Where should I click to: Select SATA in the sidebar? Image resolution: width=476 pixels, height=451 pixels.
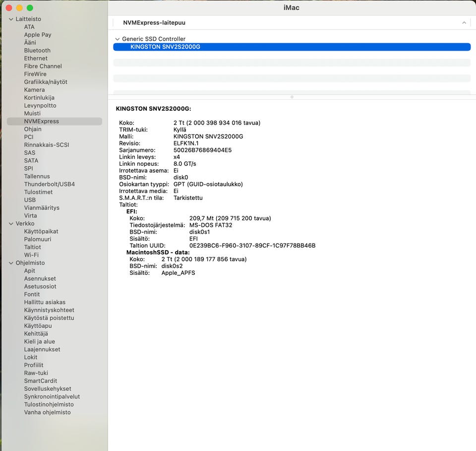[x=31, y=161]
